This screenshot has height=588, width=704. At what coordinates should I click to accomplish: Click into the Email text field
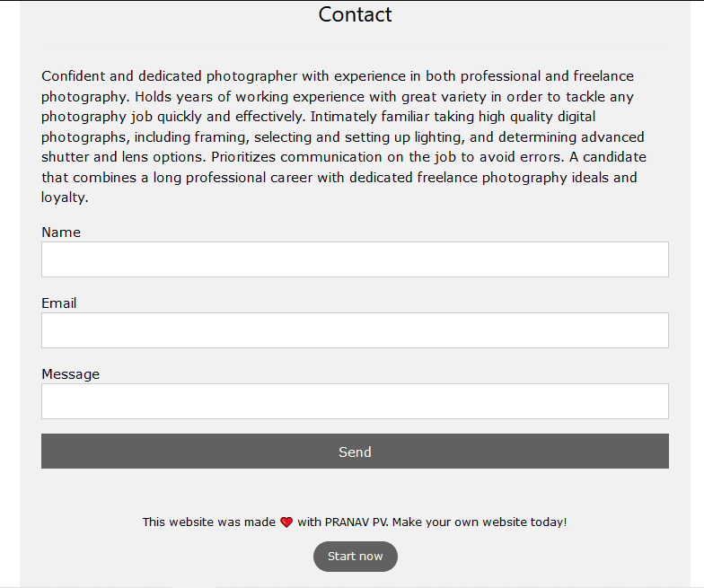click(x=355, y=330)
